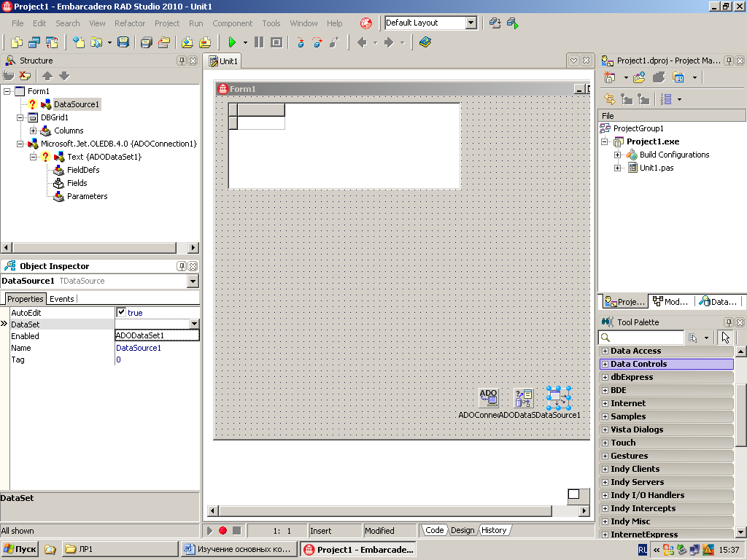Click the green Run button in toolbar

232,42
